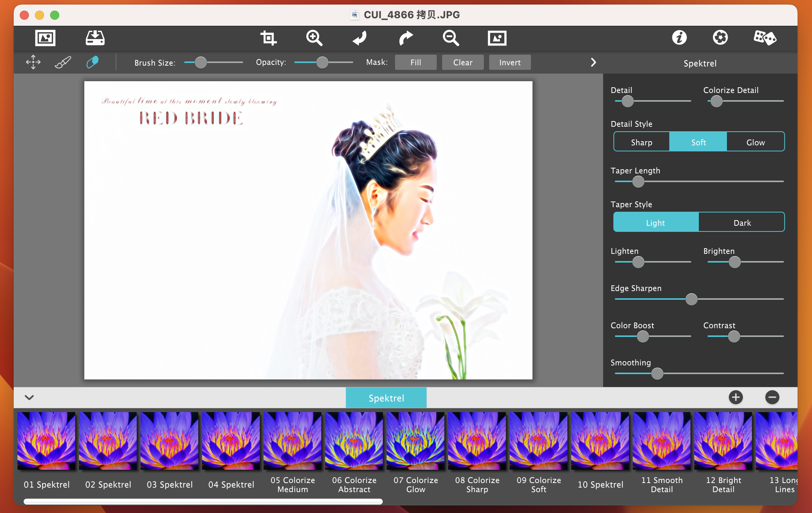Set Detail Style to Sharp
The height and width of the screenshot is (513, 812).
[x=641, y=142]
